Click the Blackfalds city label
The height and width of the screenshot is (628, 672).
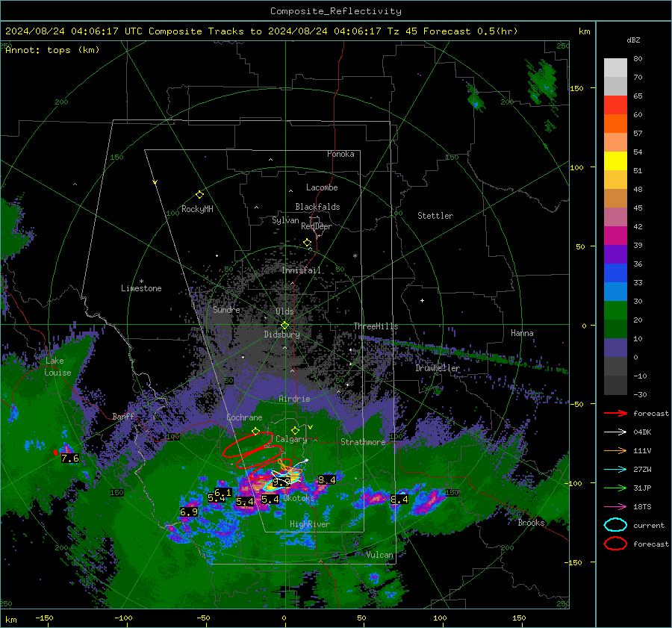[x=317, y=207]
